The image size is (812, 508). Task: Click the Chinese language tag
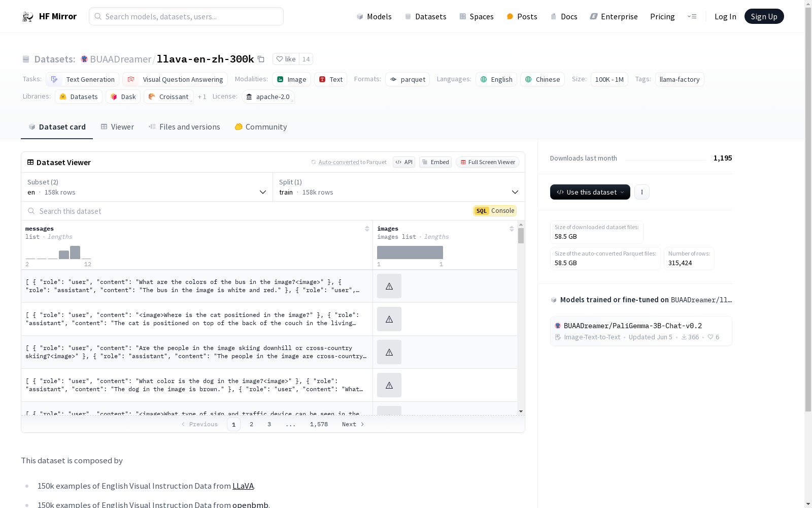coord(543,79)
